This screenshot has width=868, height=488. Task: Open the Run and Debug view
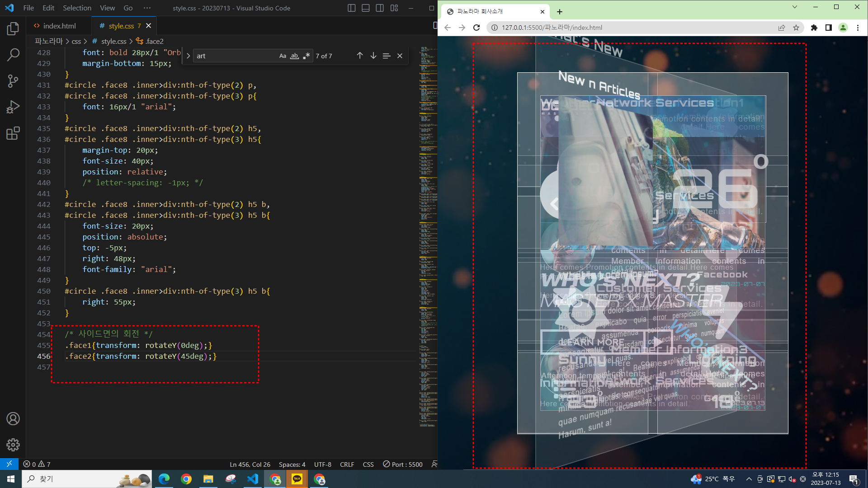click(x=13, y=107)
